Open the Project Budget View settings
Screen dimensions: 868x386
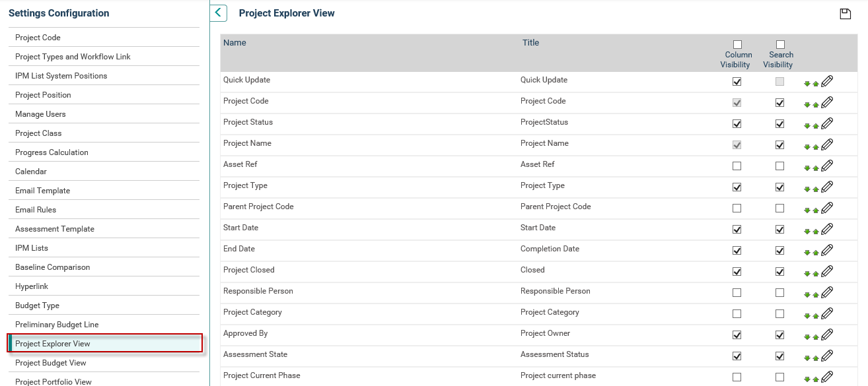click(51, 363)
